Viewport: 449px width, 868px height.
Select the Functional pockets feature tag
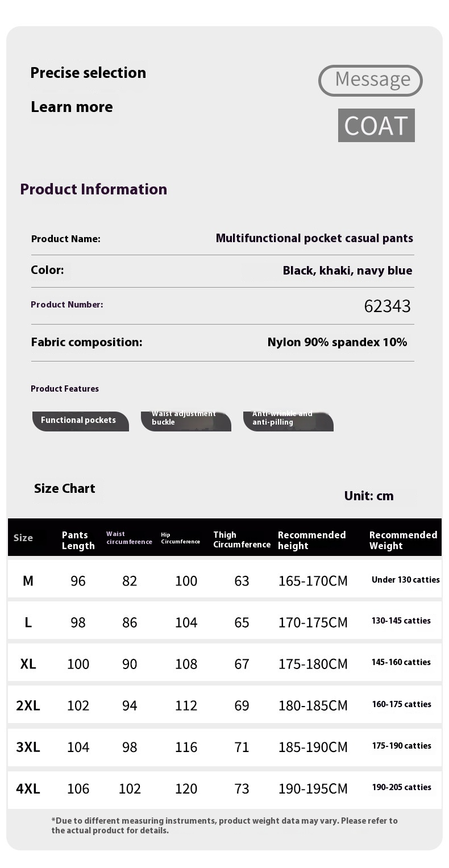click(80, 421)
